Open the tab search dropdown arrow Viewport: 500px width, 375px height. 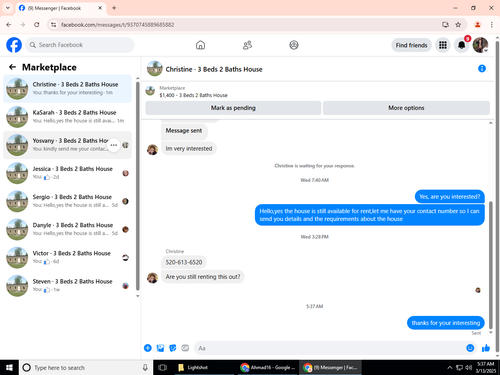[8, 8]
